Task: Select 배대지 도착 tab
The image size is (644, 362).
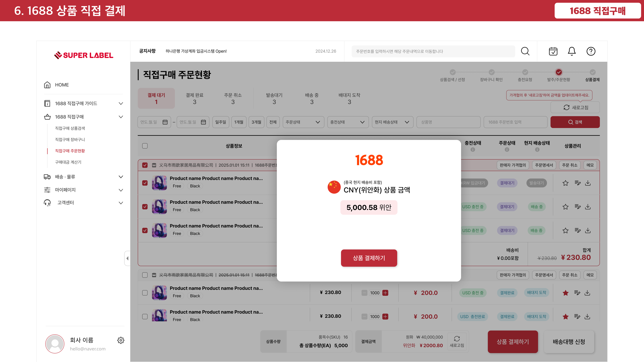Action: [x=349, y=98]
